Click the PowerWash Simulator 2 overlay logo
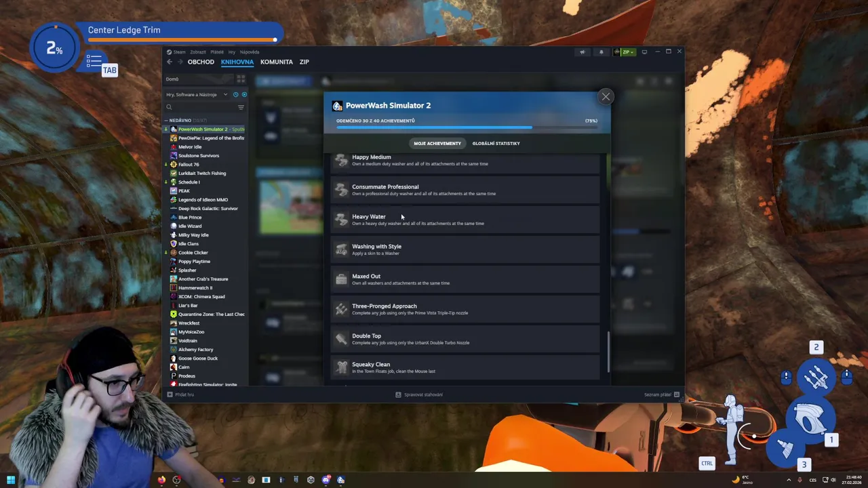 [x=337, y=106]
